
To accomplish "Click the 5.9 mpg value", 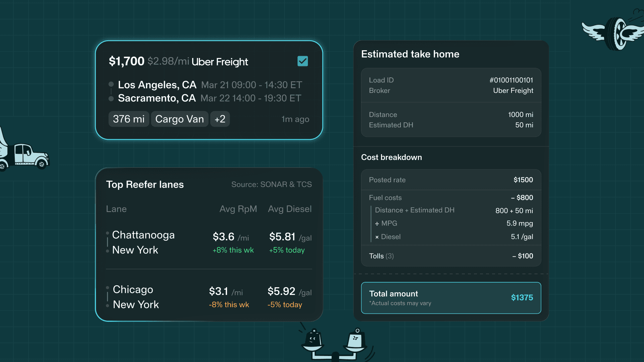I will pyautogui.click(x=520, y=224).
